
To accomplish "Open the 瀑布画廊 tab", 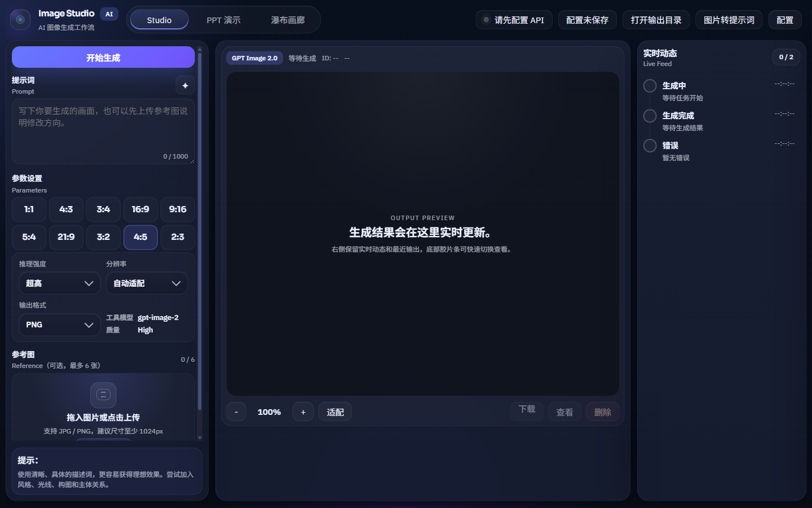I will click(x=288, y=19).
